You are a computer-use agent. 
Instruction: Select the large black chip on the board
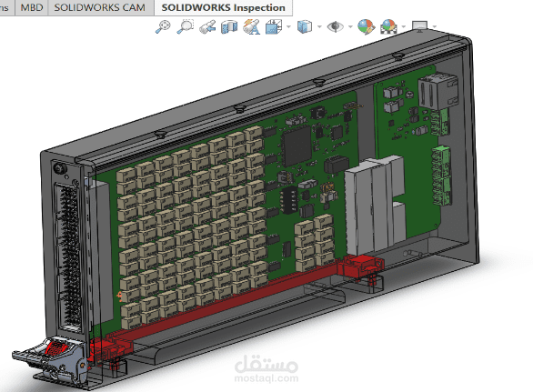297,146
